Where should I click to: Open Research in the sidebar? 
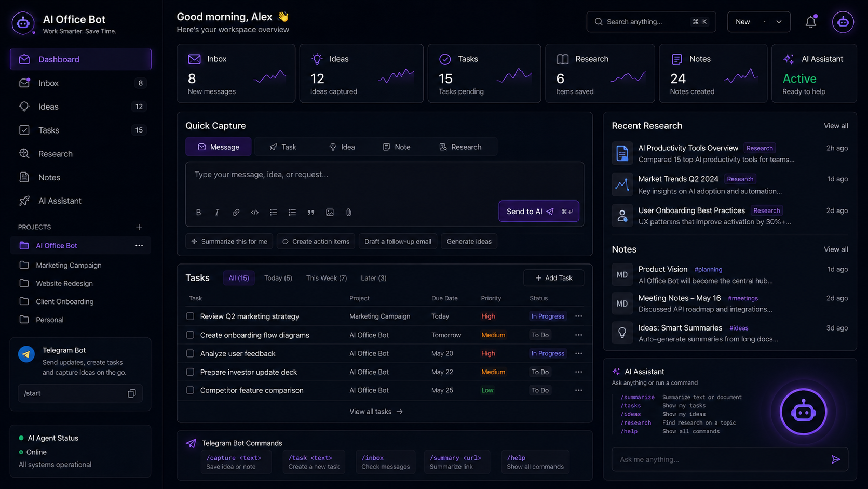80,154
